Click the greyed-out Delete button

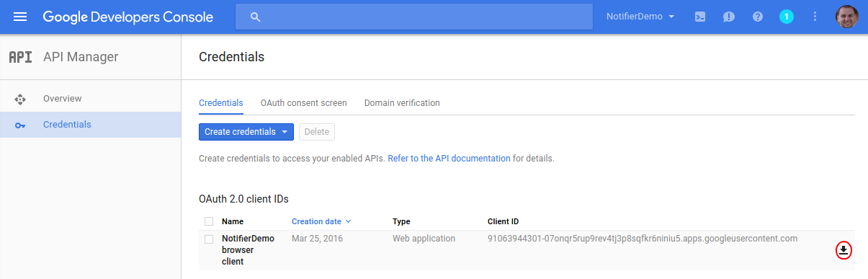pyautogui.click(x=317, y=132)
